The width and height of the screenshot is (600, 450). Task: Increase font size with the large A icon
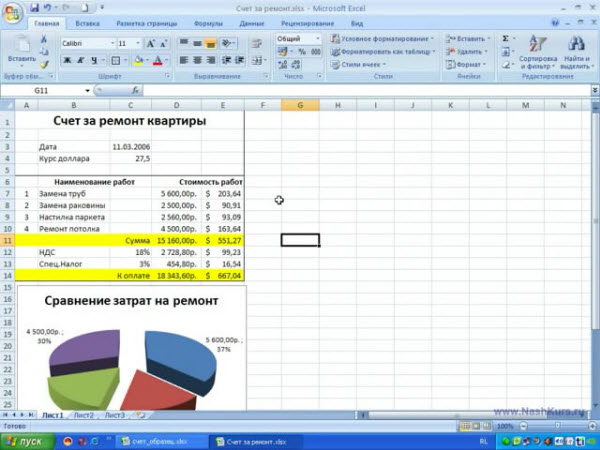[x=151, y=44]
